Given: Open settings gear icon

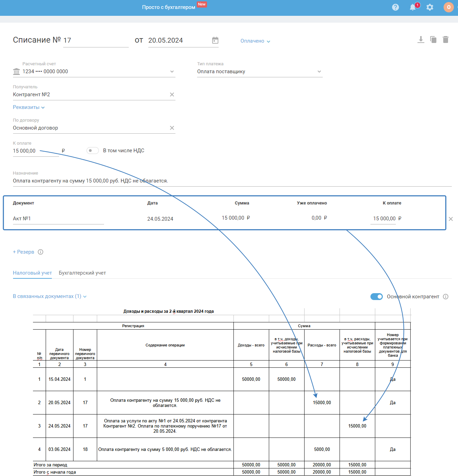Looking at the screenshot, I should coord(430,7).
